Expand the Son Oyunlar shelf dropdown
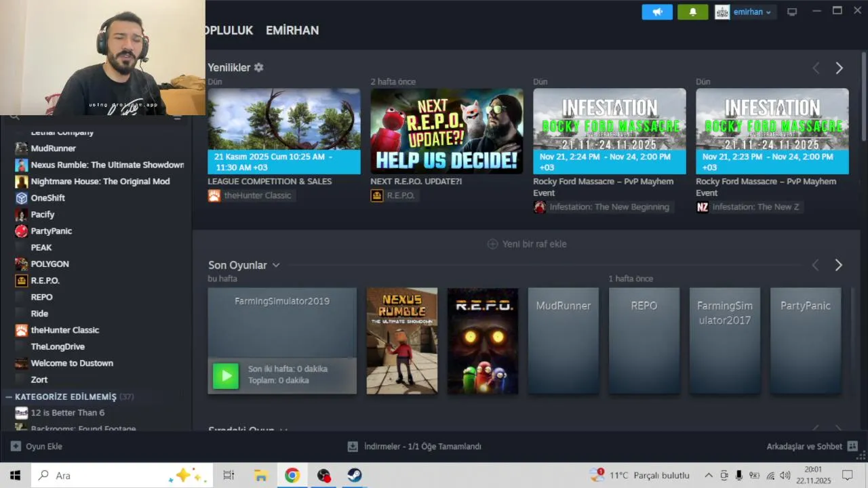 click(x=276, y=265)
